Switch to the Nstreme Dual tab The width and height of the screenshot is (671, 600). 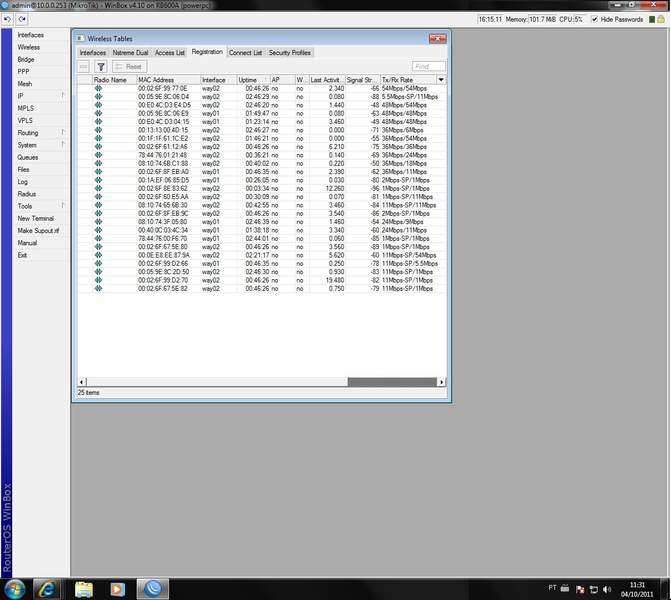point(130,53)
